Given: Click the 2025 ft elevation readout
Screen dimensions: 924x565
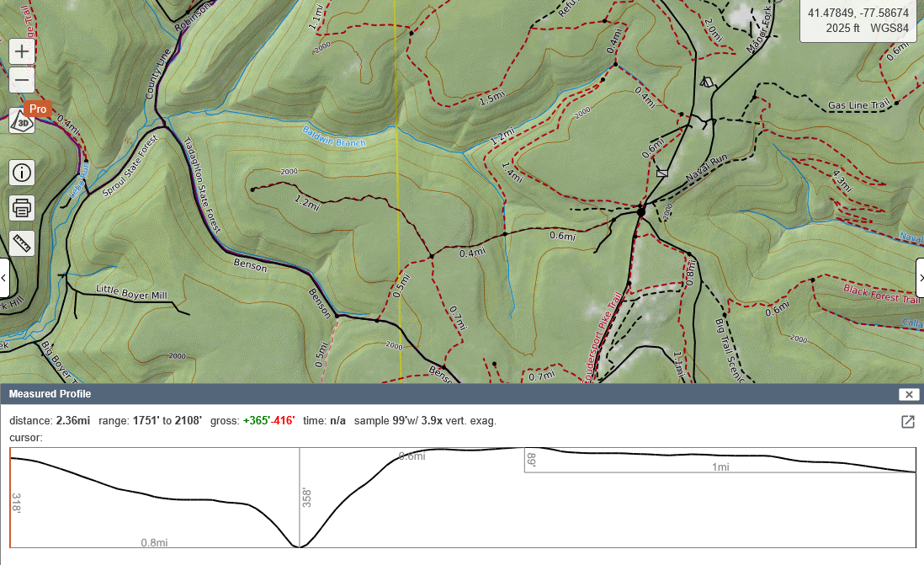Looking at the screenshot, I should click(x=842, y=29).
